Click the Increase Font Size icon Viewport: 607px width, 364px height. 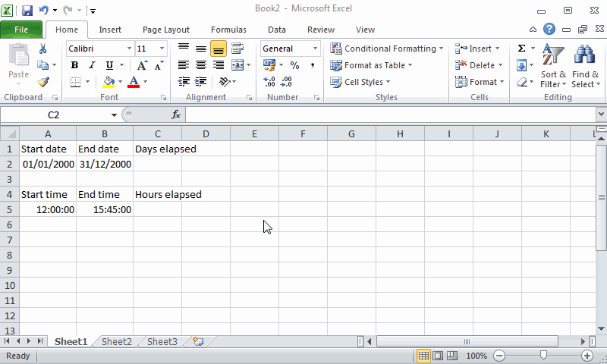coord(142,65)
